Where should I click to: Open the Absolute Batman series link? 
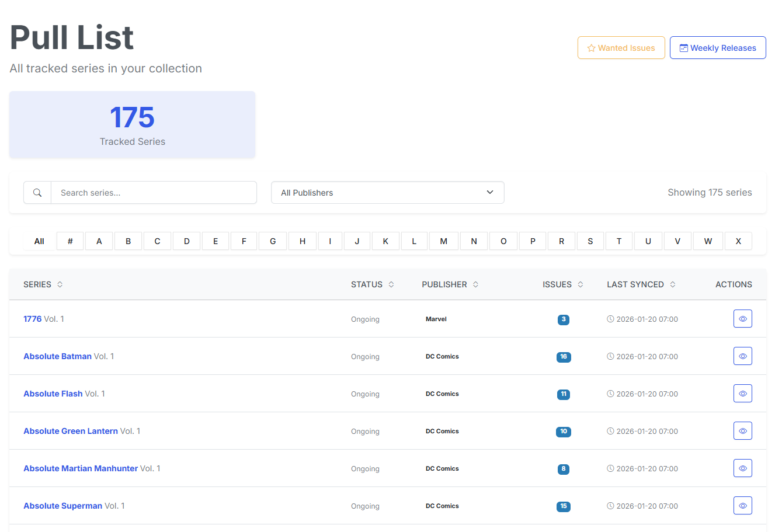point(57,356)
